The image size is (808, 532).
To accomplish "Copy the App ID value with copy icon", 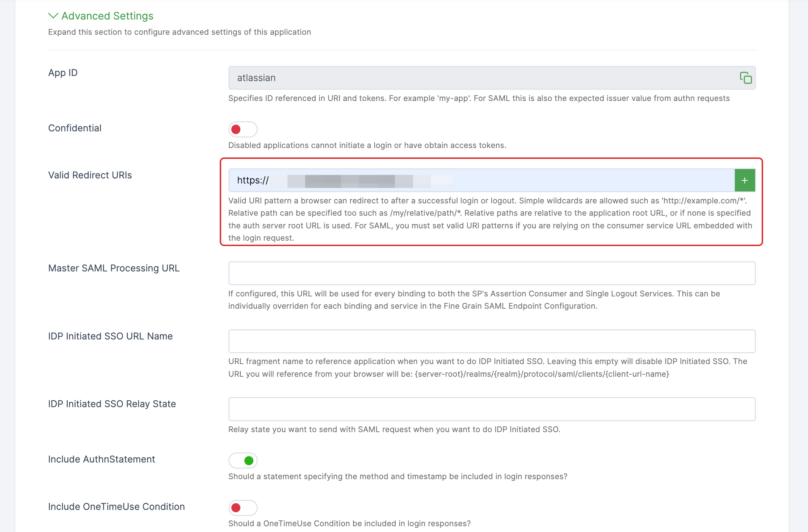I will [745, 78].
